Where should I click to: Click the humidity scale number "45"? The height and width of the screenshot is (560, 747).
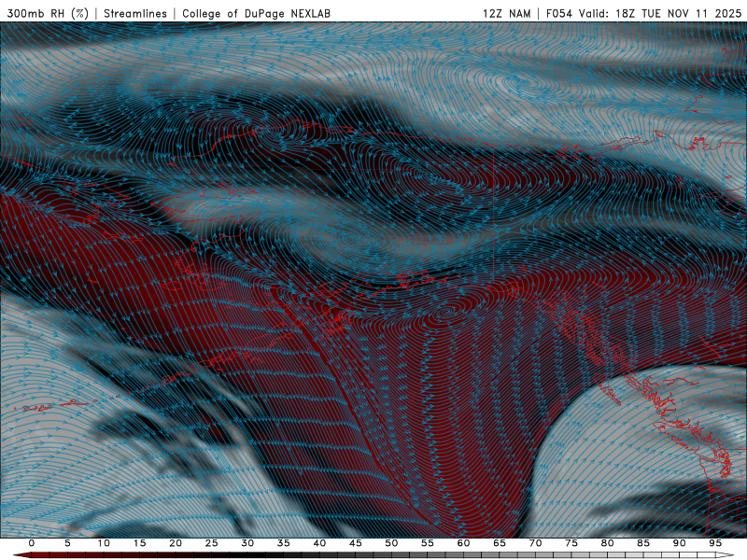(x=356, y=543)
